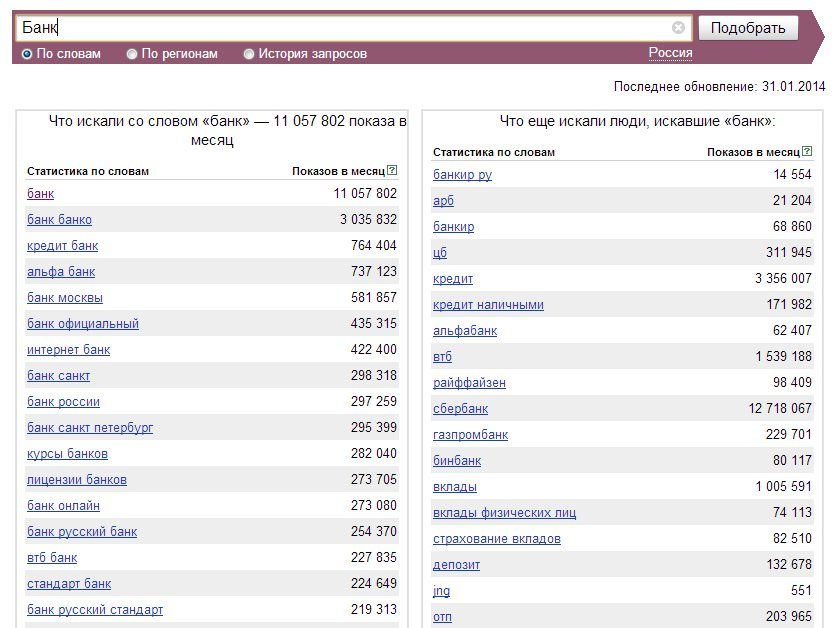The height and width of the screenshot is (628, 835).
Task: Open the банкир ру related link
Action: click(x=462, y=175)
